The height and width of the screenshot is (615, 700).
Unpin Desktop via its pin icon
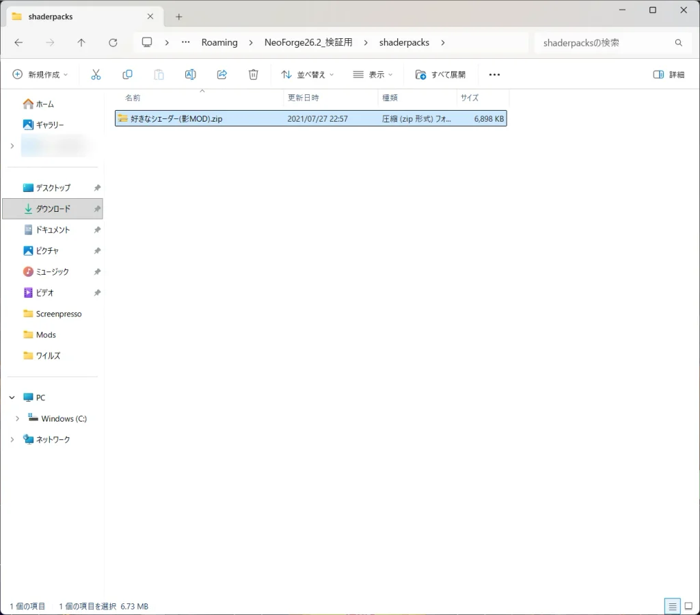pyautogui.click(x=97, y=188)
